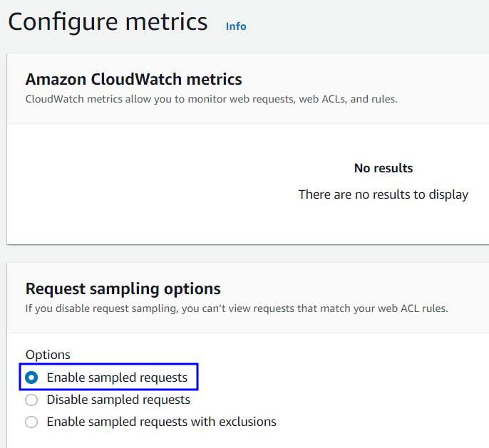Choose the Disable sampled requests radio button
Screen dimensions: 489x448
31,400
